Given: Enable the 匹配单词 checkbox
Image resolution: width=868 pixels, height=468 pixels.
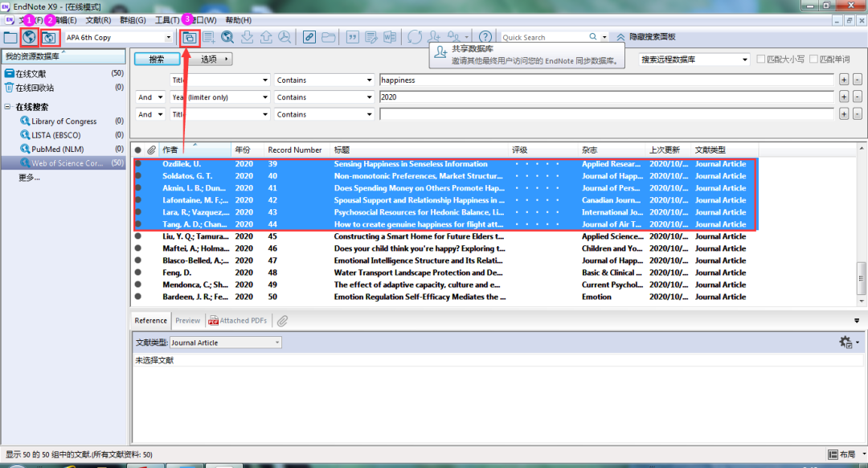Looking at the screenshot, I should pos(813,60).
